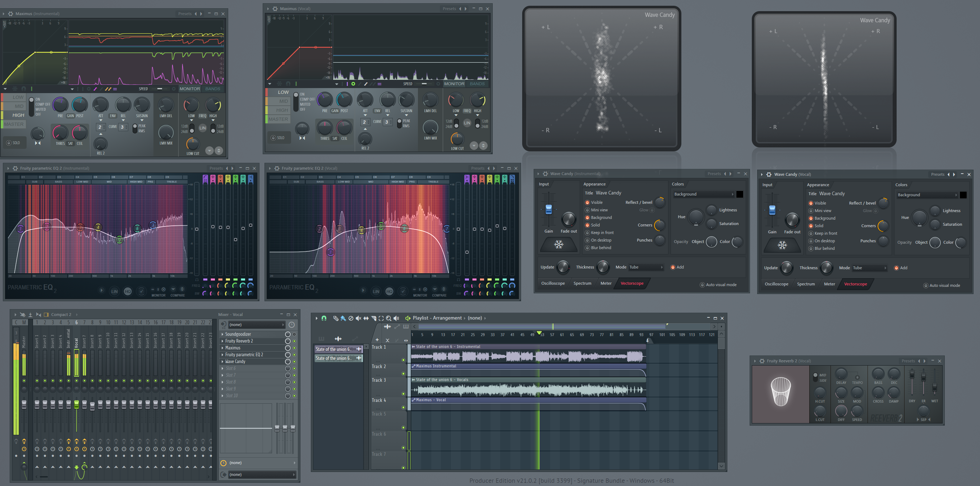Toggle the Soundgoodizer slot enable LED
Image resolution: width=980 pixels, height=486 pixels.
[294, 334]
